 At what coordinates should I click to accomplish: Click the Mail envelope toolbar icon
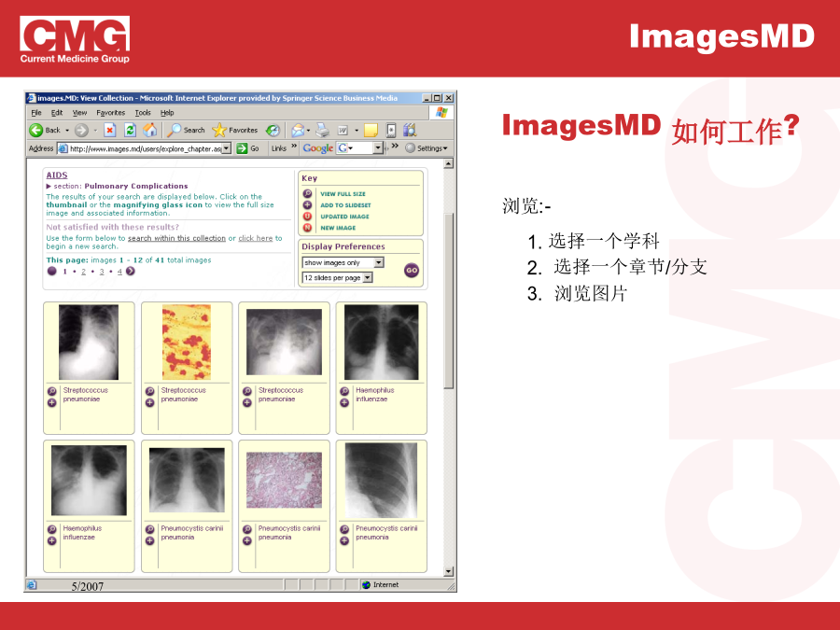tap(298, 130)
